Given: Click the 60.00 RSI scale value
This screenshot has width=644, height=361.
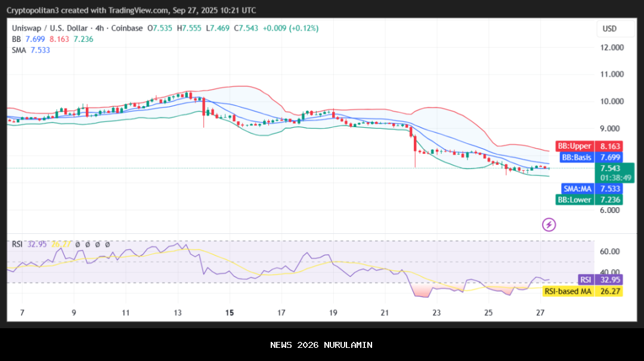Looking at the screenshot, I should [611, 251].
